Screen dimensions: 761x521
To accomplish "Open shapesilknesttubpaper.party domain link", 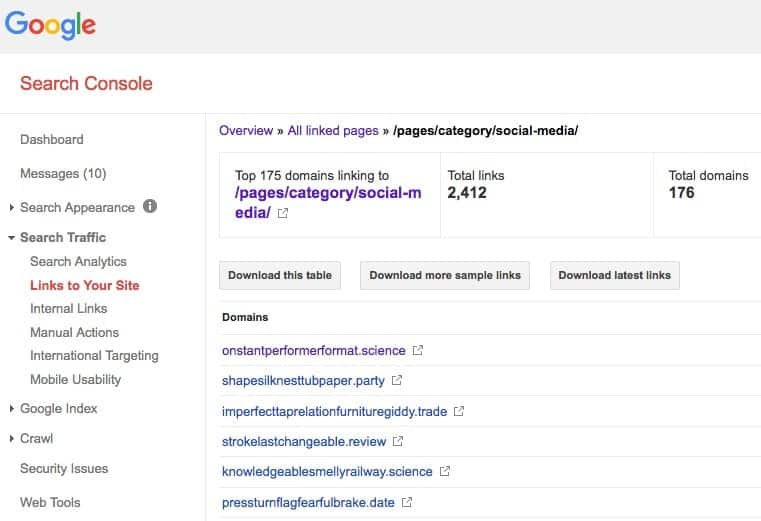I will point(303,381).
